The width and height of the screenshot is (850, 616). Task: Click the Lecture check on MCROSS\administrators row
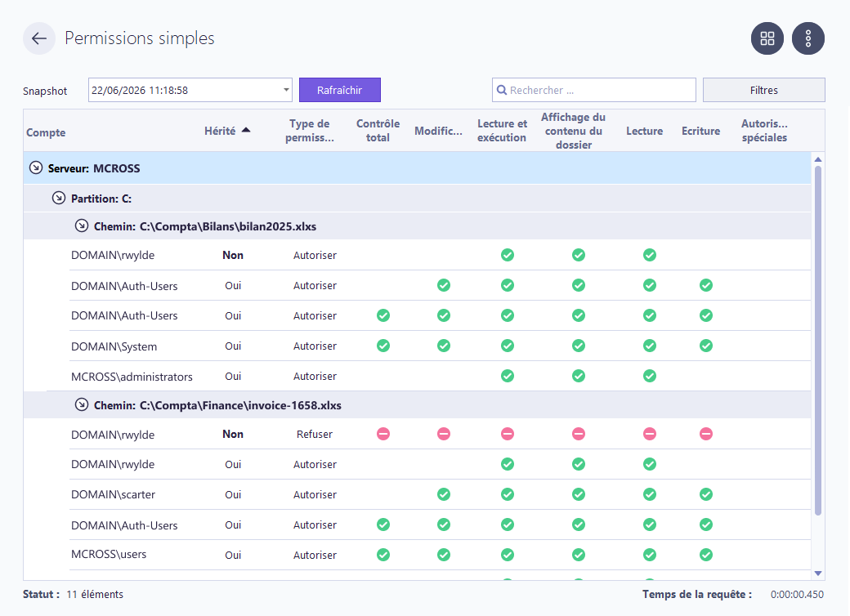click(650, 376)
